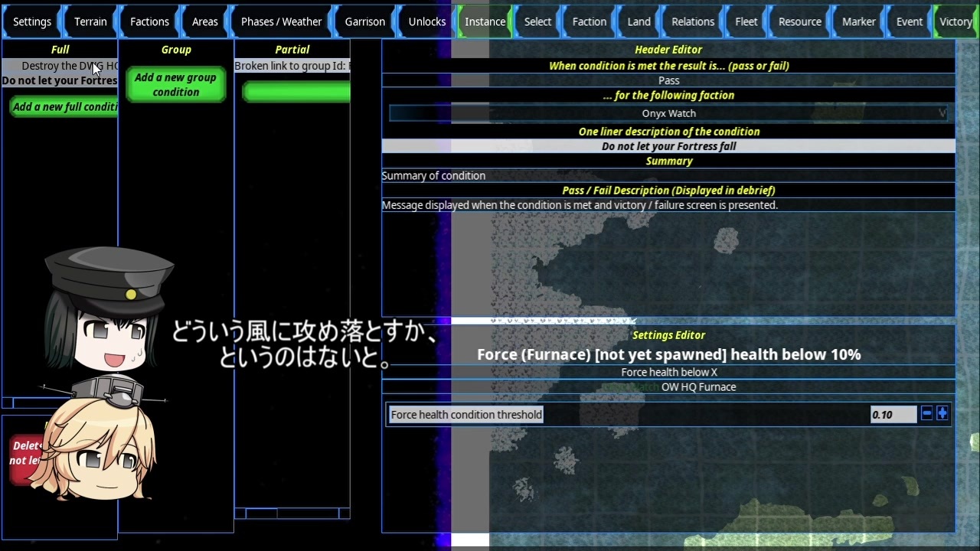Edit the 0.10 threshold value field
This screenshot has width=980, height=551.
pyautogui.click(x=893, y=414)
